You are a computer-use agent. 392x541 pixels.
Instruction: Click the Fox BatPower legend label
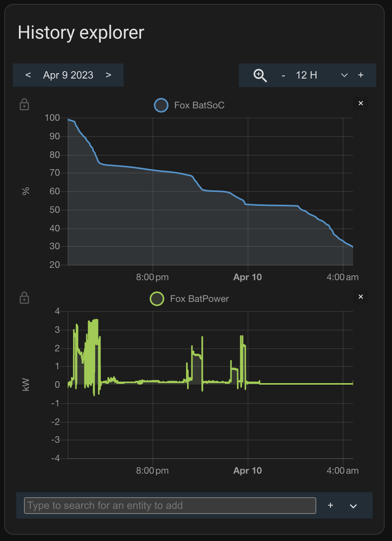[199, 299]
